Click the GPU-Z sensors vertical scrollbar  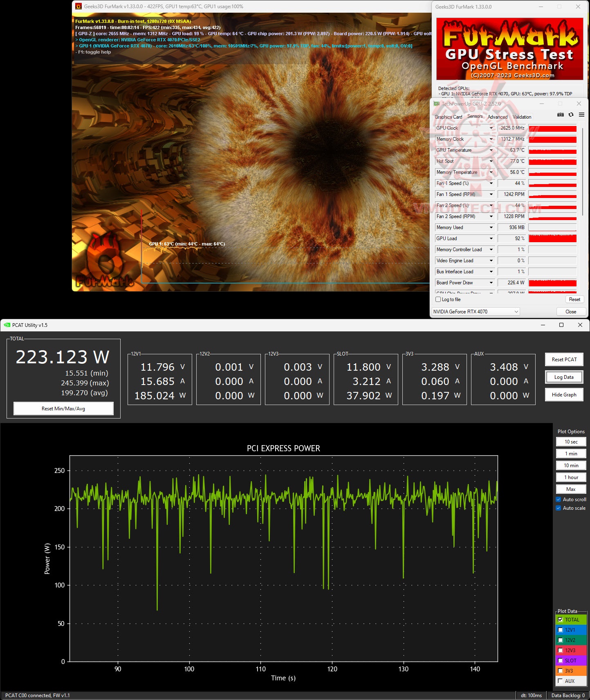582,172
